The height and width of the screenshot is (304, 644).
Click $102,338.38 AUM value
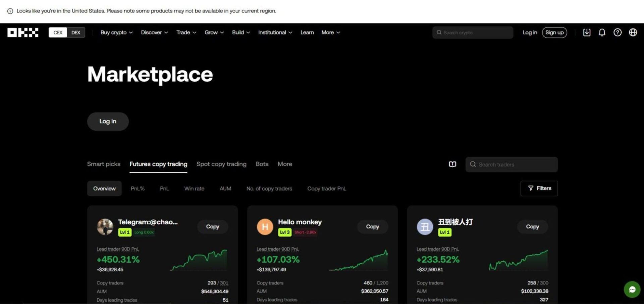click(535, 291)
